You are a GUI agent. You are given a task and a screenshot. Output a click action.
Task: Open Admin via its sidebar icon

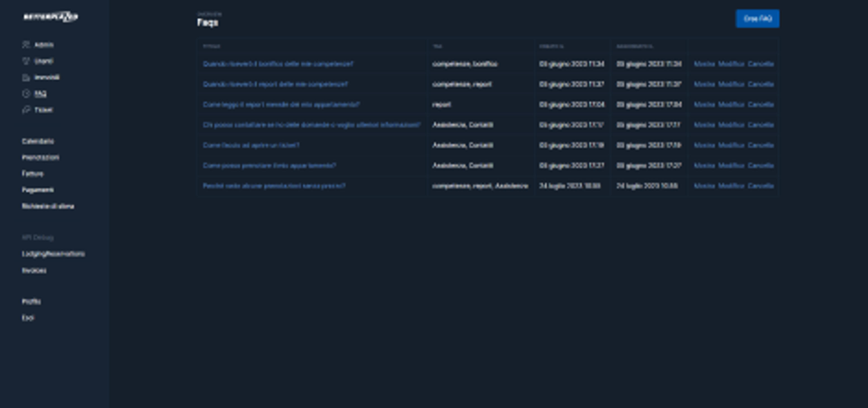(x=26, y=45)
